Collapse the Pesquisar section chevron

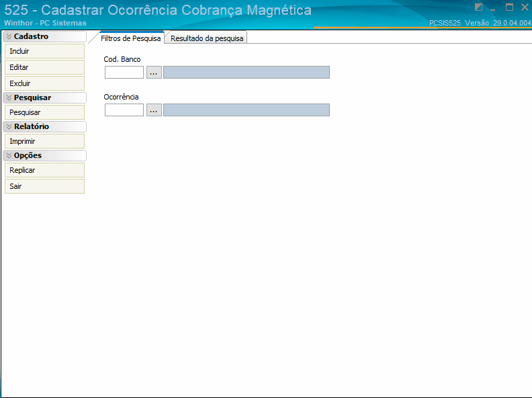tap(9, 97)
